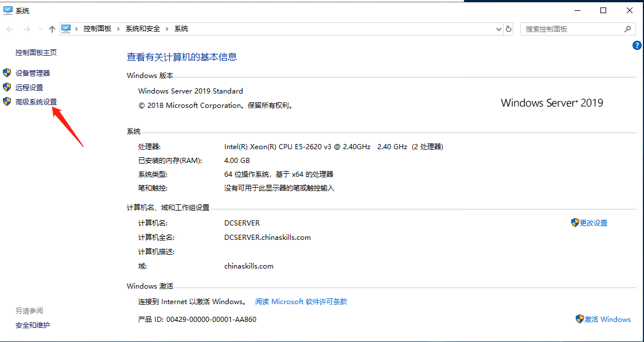Refresh the address bar
Screen dimensions: 644x342
coord(509,29)
